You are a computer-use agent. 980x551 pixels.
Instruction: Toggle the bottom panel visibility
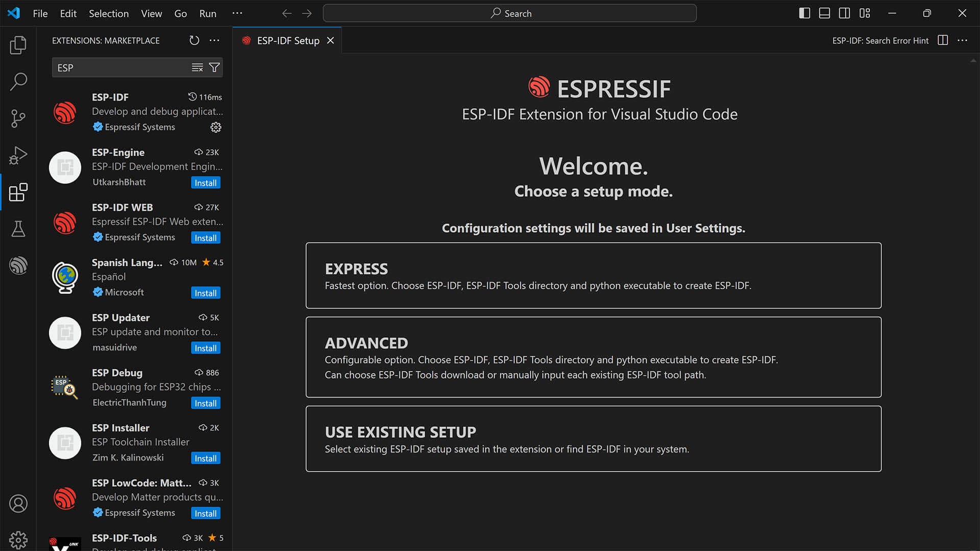coord(824,13)
